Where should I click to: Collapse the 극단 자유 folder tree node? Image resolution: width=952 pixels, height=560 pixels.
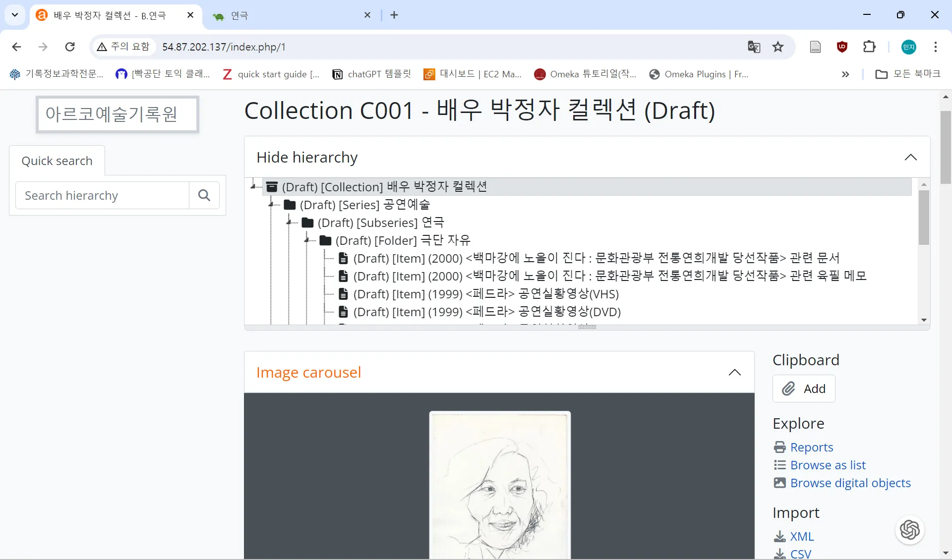[x=307, y=240]
